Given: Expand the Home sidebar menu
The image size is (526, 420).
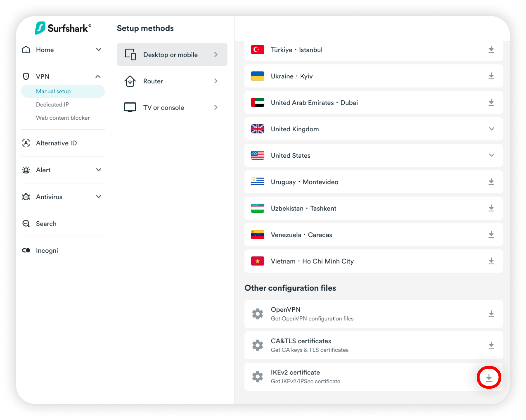Looking at the screenshot, I should click(98, 50).
